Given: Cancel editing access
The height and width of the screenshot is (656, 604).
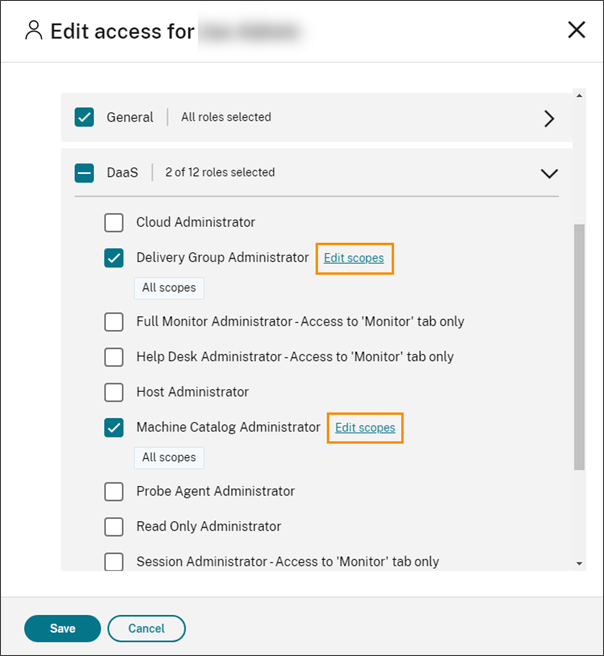Looking at the screenshot, I should [146, 628].
